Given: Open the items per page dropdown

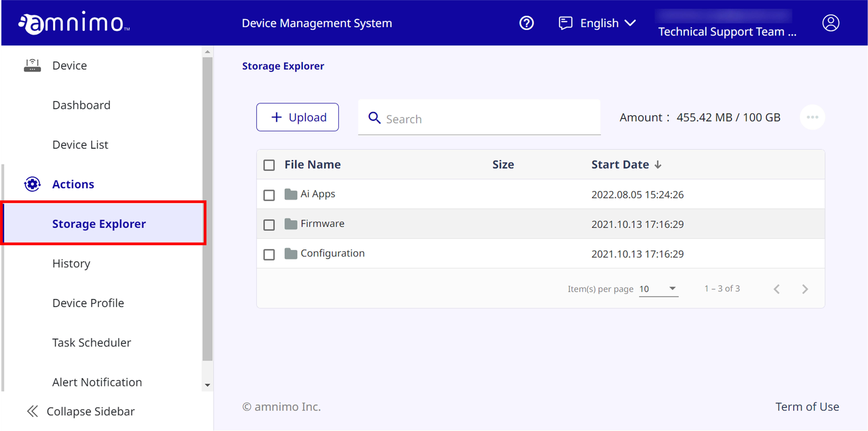Looking at the screenshot, I should tap(658, 289).
